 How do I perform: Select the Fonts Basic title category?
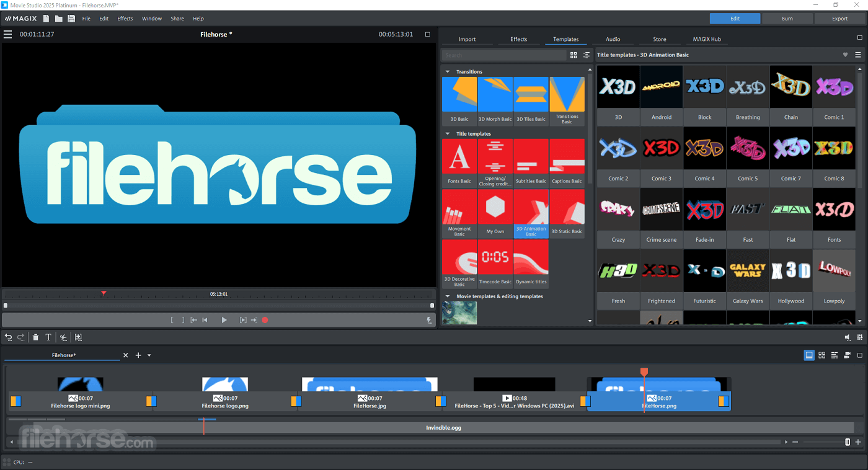459,162
